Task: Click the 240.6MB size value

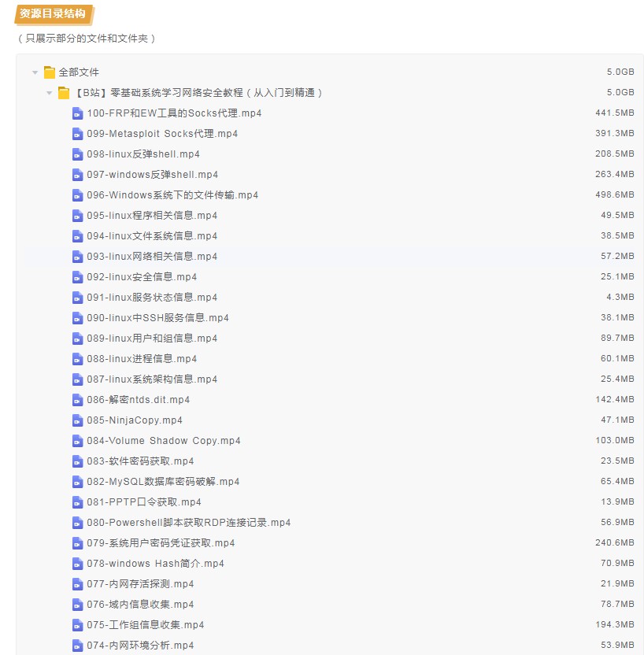Action: point(615,542)
